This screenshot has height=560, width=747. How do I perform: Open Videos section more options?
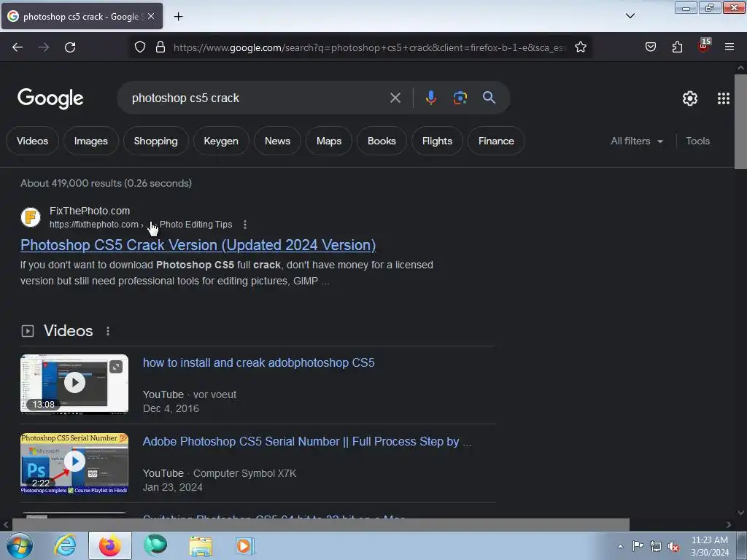click(x=108, y=331)
